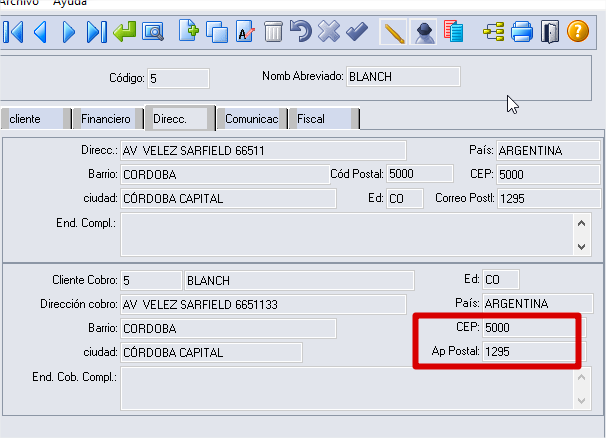Screen dimensions: 606x438
Task: Print using the printer icon
Action: (x=522, y=32)
